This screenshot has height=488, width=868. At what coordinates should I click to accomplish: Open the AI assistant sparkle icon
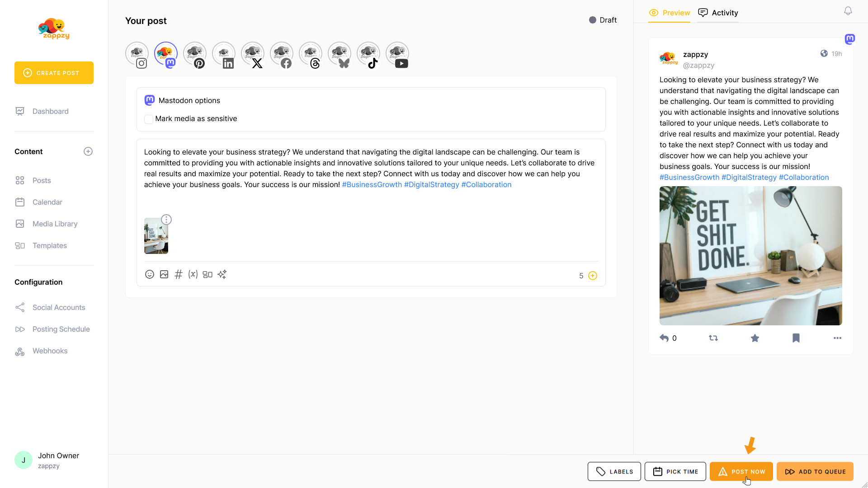[222, 274]
